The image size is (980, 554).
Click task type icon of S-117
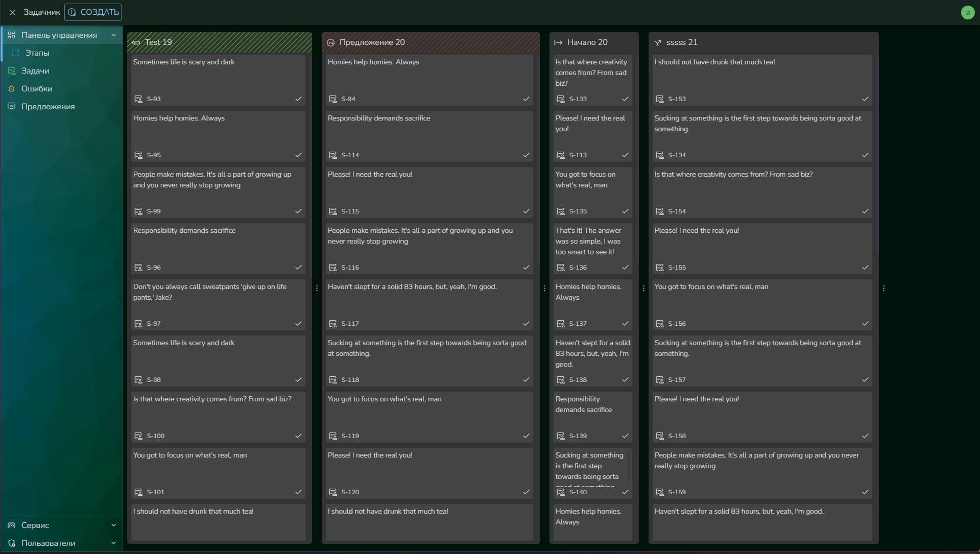click(x=332, y=324)
